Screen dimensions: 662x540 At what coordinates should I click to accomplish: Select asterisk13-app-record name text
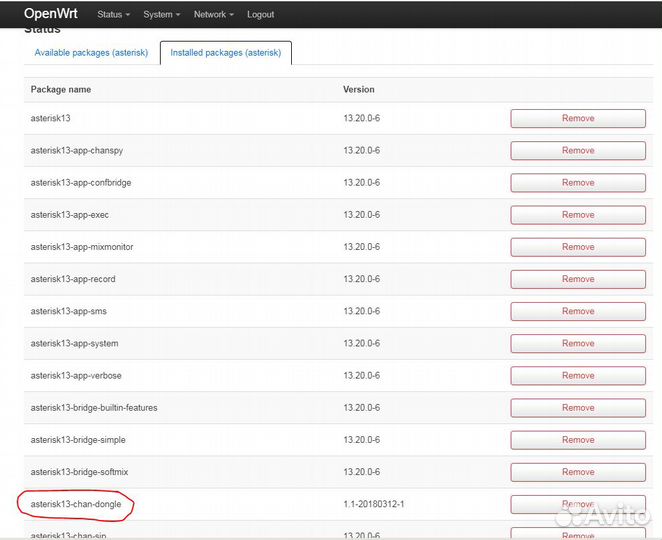tap(73, 279)
